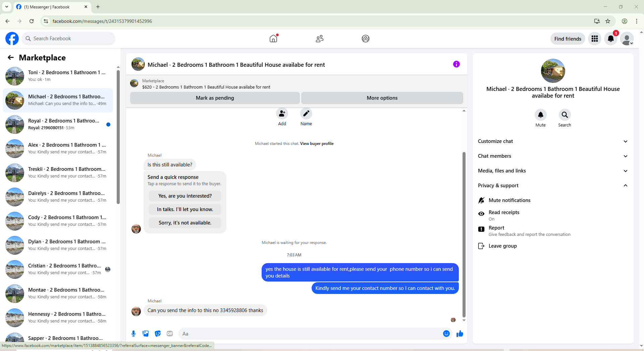Open a new browser tab
The width and height of the screenshot is (644, 351).
(98, 7)
